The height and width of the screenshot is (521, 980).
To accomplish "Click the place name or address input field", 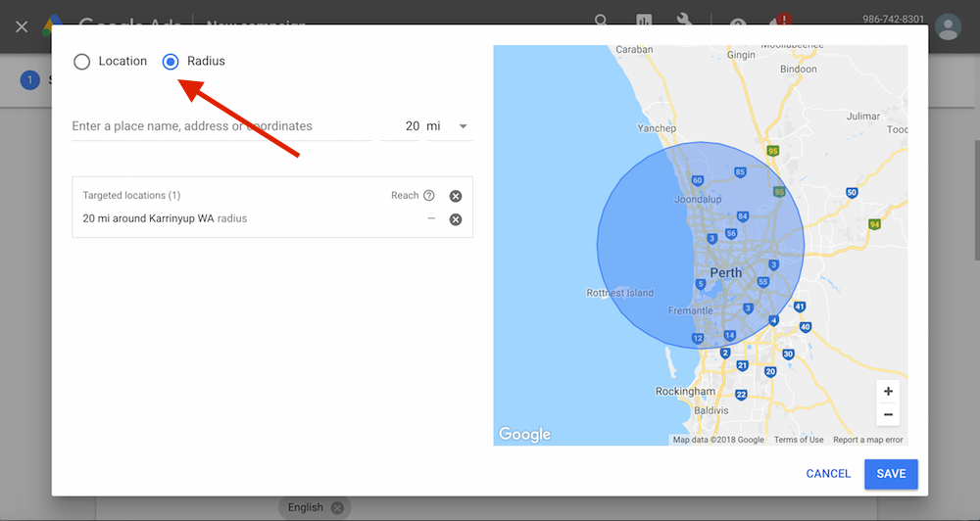I will 221,126.
